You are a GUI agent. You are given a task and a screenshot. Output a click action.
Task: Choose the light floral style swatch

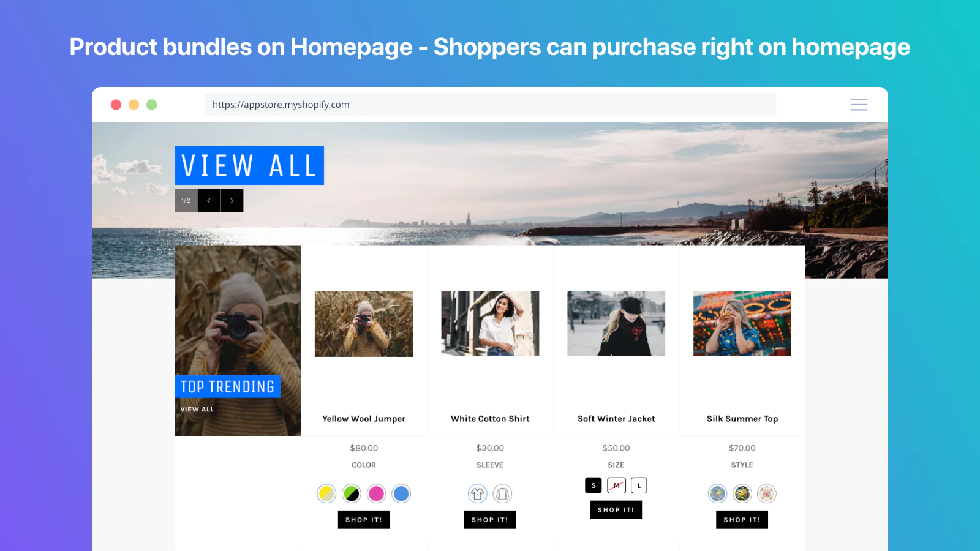[x=767, y=493]
